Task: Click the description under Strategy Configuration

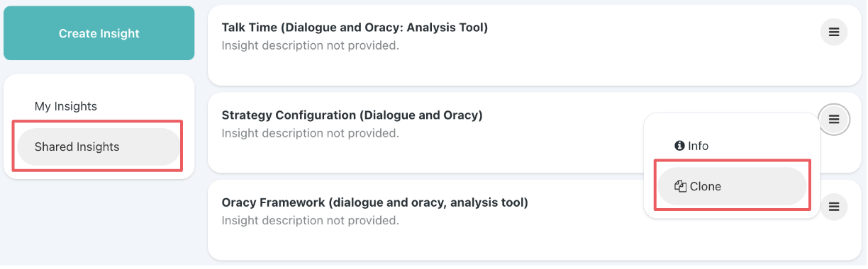Action: pyautogui.click(x=310, y=133)
